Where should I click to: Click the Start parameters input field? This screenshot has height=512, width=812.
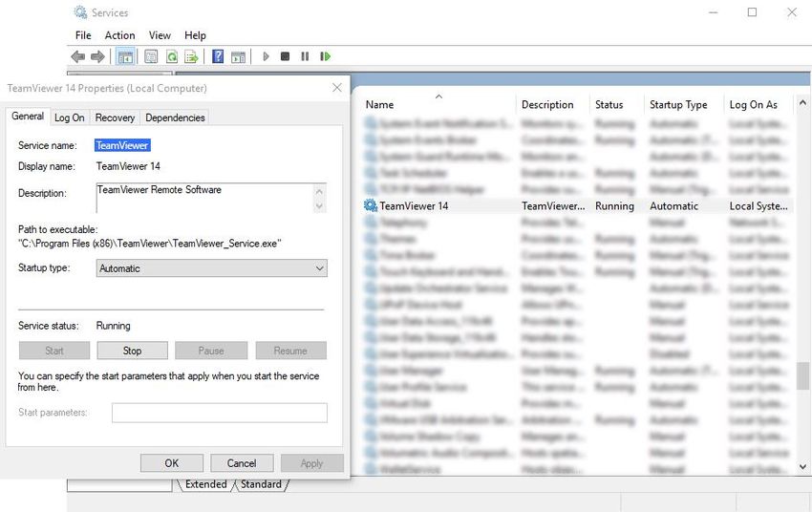pos(220,413)
